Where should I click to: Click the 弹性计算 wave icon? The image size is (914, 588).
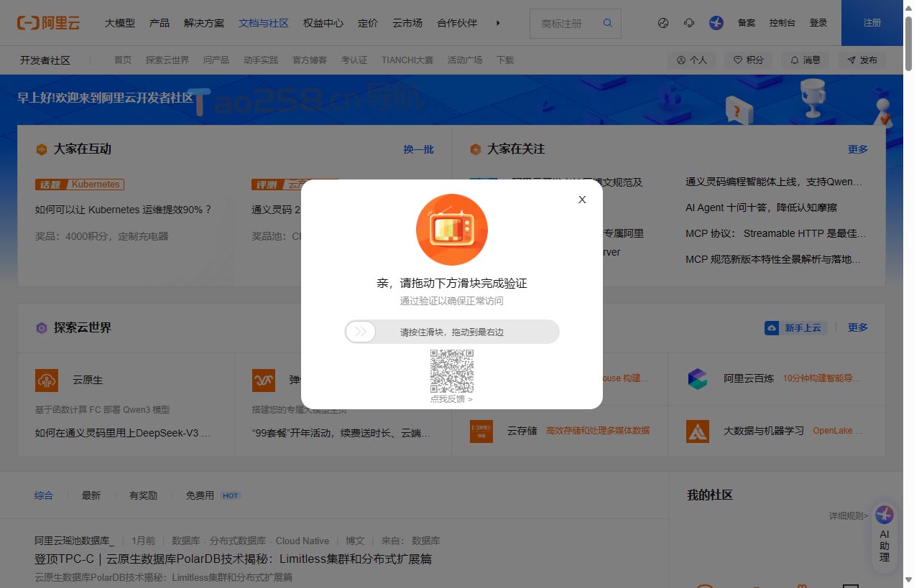pos(263,380)
